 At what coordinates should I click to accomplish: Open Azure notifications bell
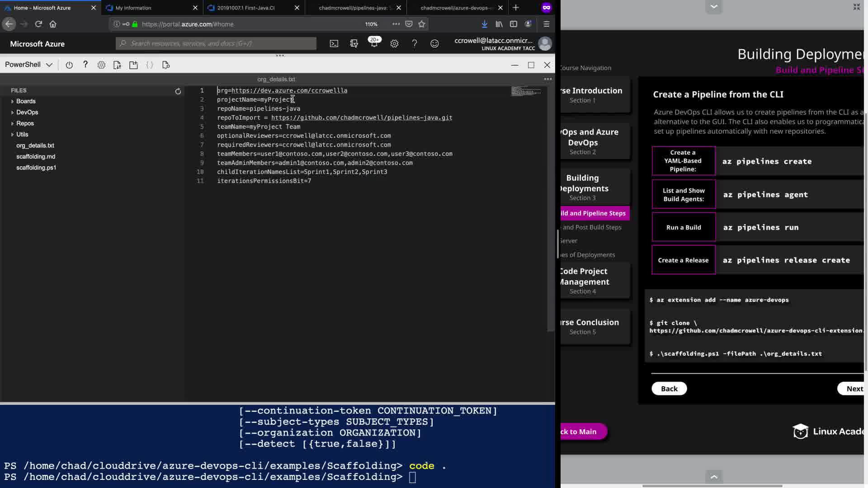click(374, 44)
